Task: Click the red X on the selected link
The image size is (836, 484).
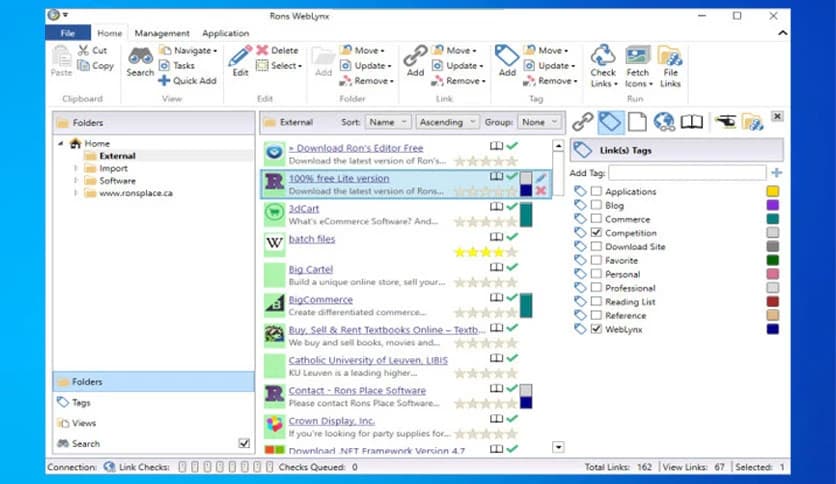Action: click(541, 191)
